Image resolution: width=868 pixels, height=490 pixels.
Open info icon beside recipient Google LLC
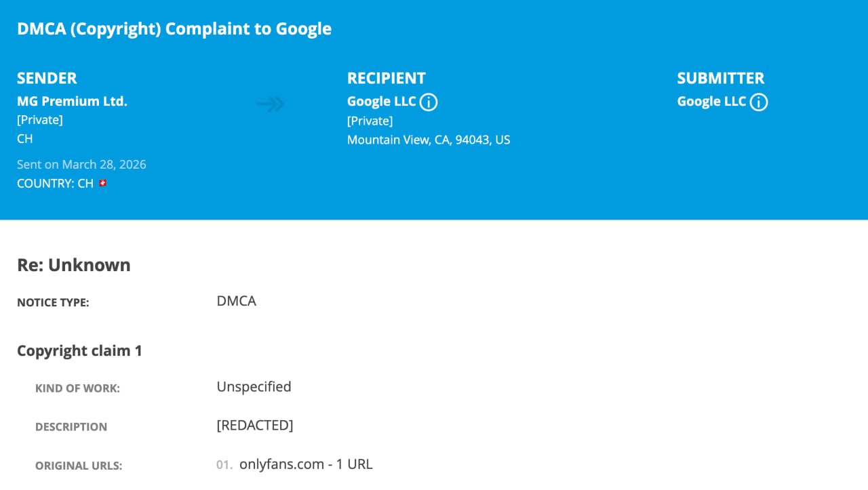(x=429, y=102)
